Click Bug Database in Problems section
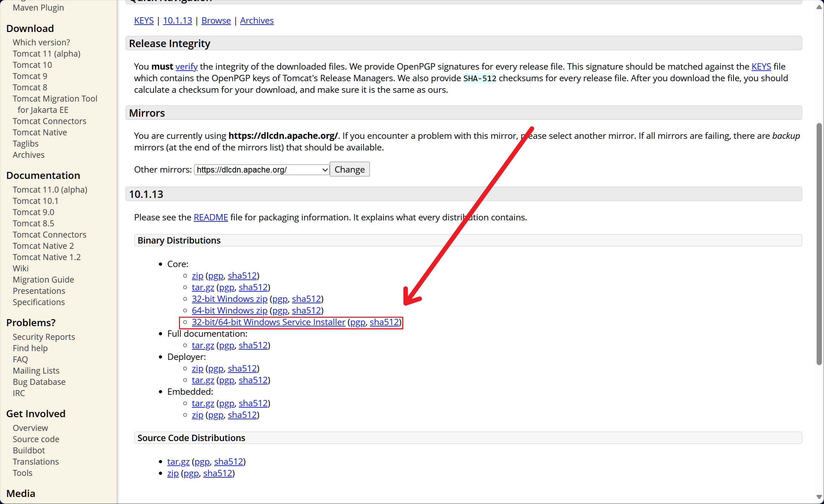This screenshot has height=504, width=824. (39, 382)
